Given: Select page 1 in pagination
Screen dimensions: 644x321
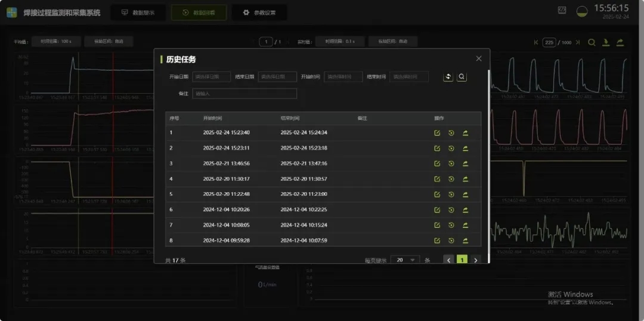Looking at the screenshot, I should click(462, 260).
